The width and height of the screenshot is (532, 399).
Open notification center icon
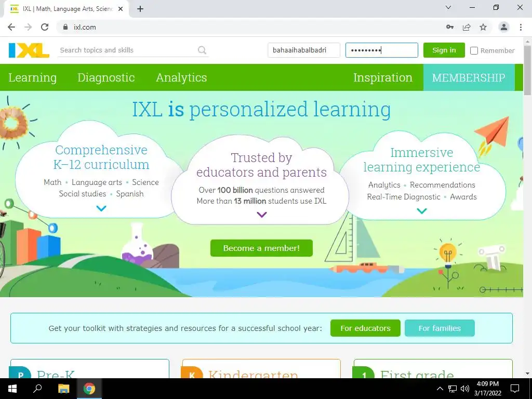click(x=515, y=389)
